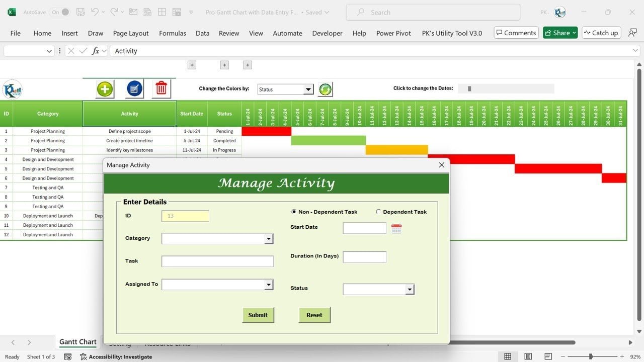
Task: Open the calendar date picker icon
Action: 396,229
